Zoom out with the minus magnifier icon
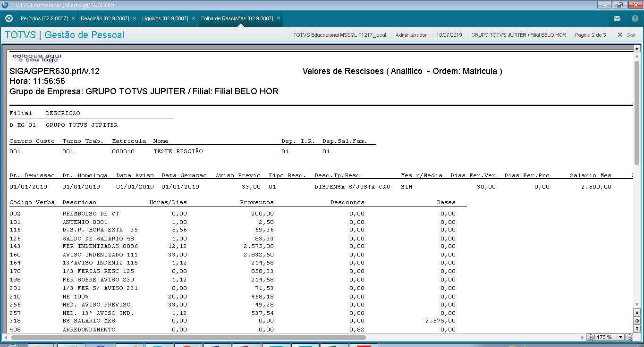Viewport: 644px width, 347px height. [629, 337]
